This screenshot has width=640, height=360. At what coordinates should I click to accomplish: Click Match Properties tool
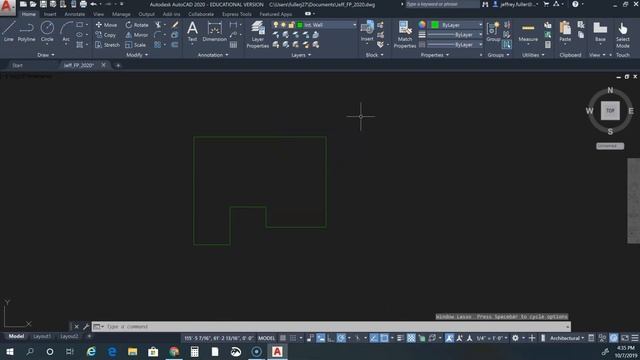(404, 35)
